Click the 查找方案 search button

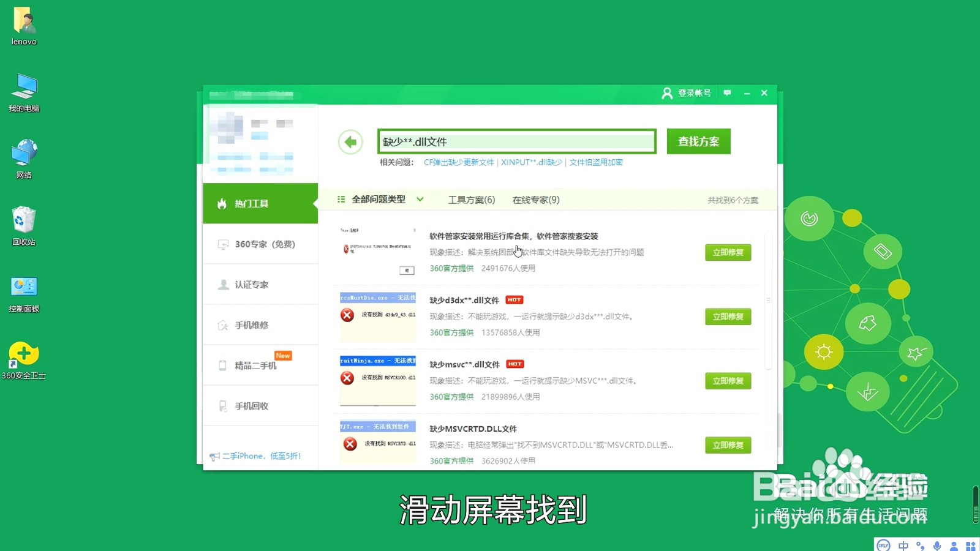tap(698, 141)
